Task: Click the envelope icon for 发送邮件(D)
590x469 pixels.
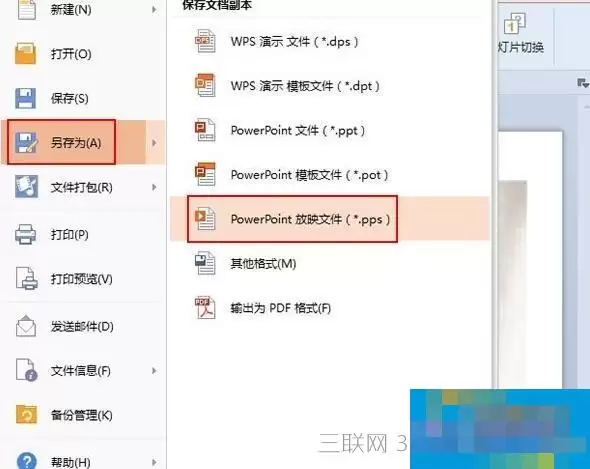Action: tap(26, 326)
